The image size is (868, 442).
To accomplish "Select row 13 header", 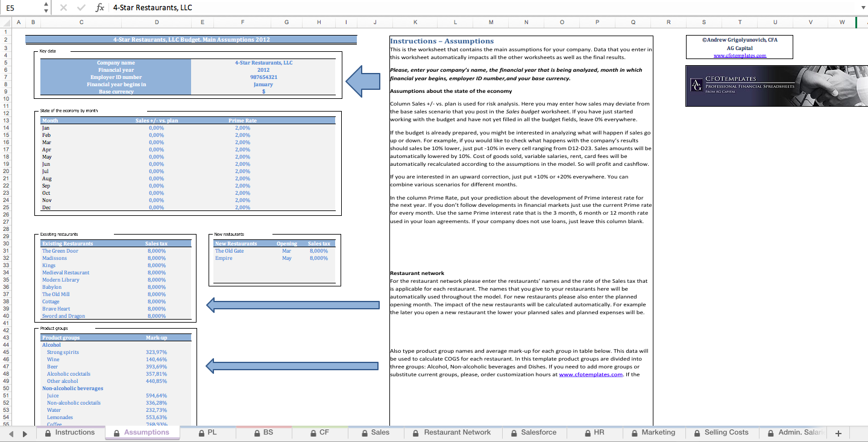I will click(x=5, y=121).
